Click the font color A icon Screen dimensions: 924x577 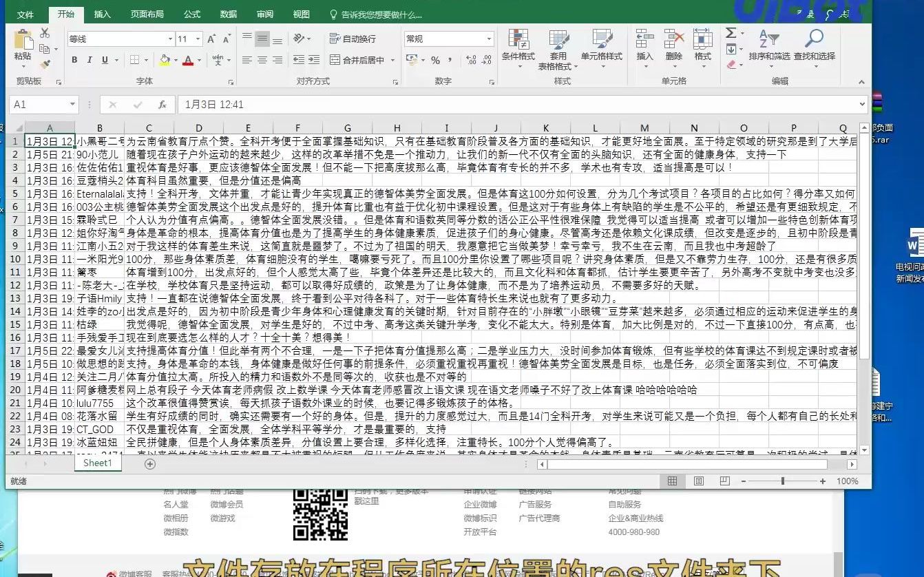187,61
